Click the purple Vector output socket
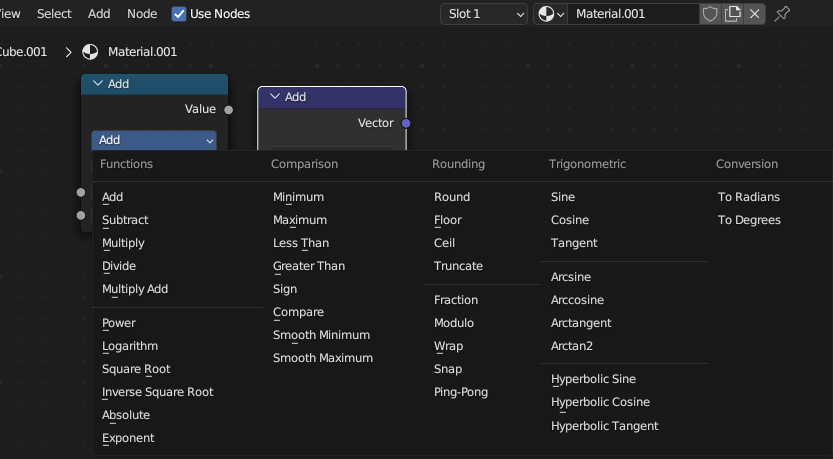The height and width of the screenshot is (459, 833). [x=406, y=123]
